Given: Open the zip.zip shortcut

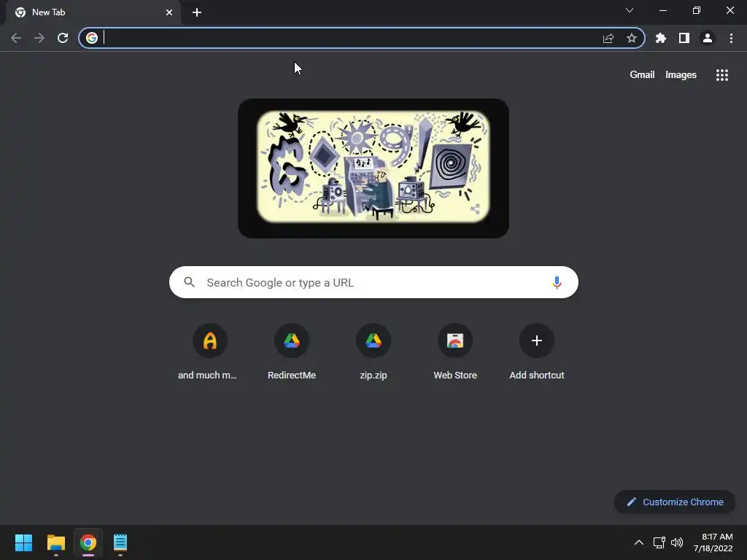Looking at the screenshot, I should [373, 352].
